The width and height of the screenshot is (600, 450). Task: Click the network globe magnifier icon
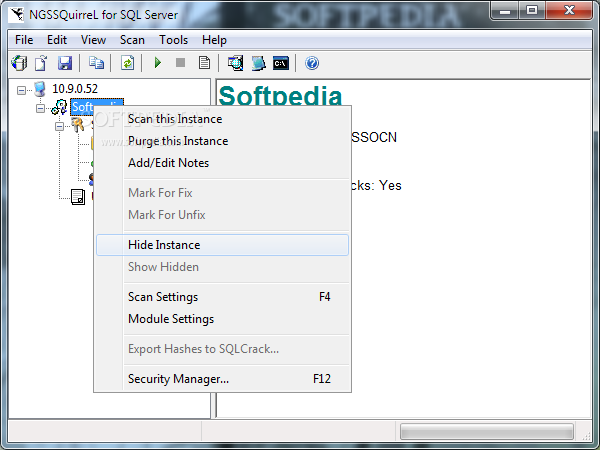point(235,63)
